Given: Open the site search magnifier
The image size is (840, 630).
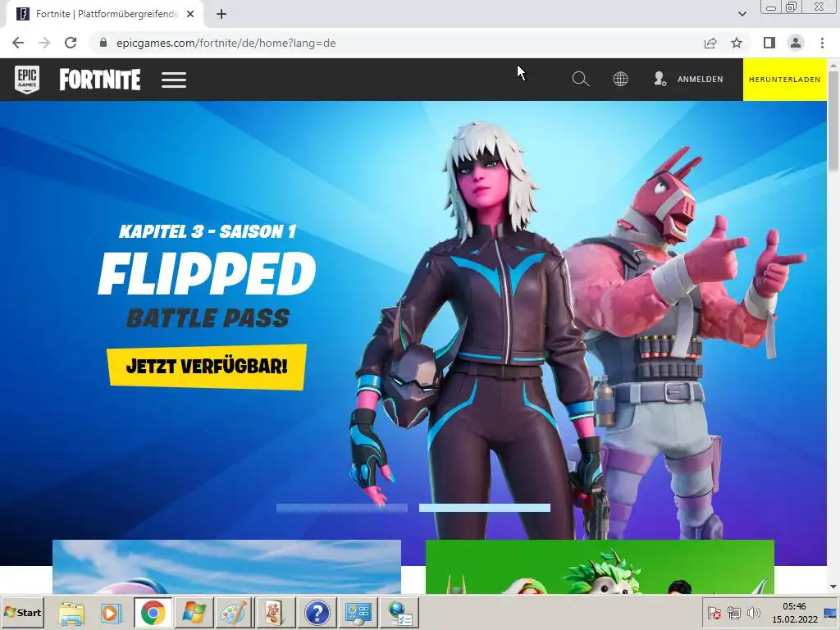Looking at the screenshot, I should point(581,80).
